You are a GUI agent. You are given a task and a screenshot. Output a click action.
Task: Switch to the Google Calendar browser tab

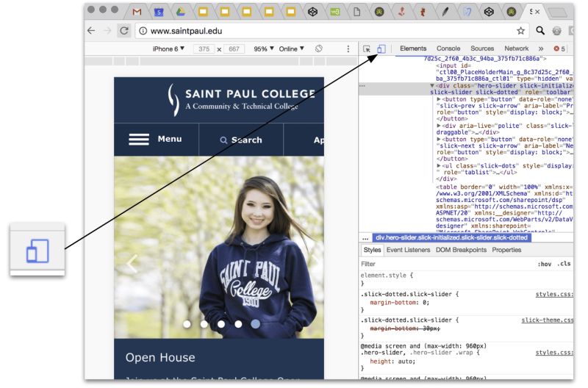click(x=159, y=12)
